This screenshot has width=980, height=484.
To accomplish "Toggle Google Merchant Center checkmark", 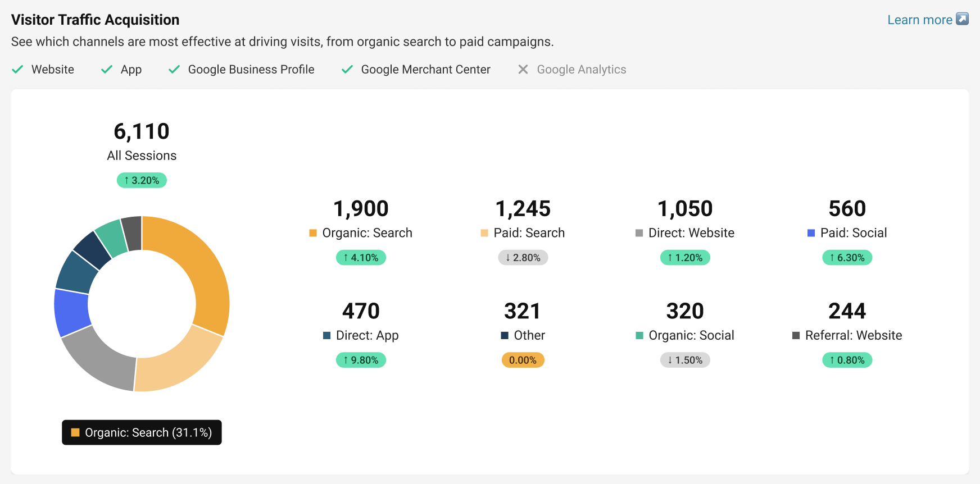I will click(x=347, y=70).
